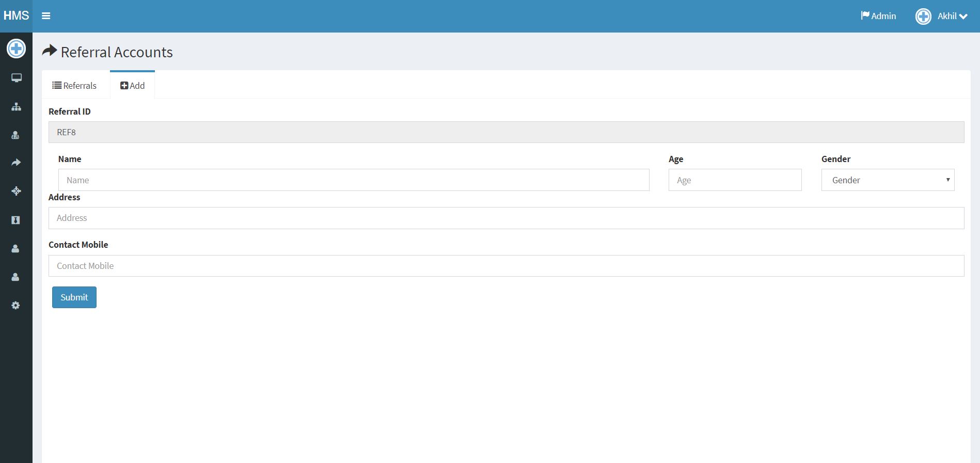980x463 pixels.
Task: Focus the Name input field
Action: point(354,180)
